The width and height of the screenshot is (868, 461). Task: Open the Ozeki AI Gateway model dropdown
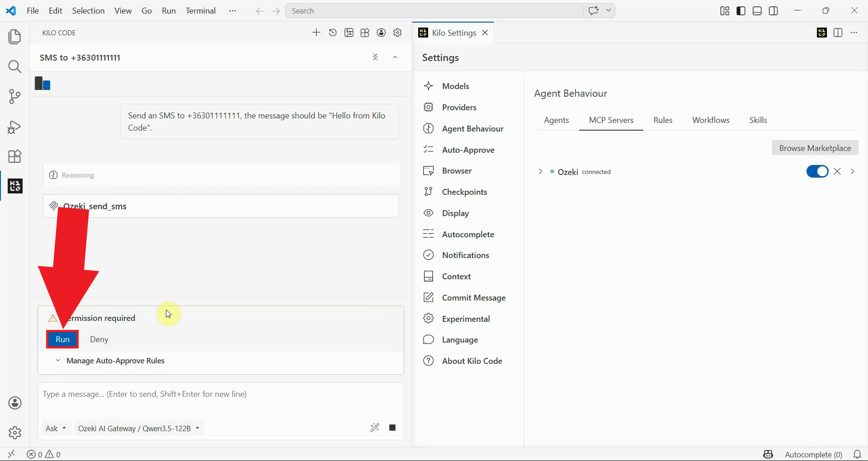tap(139, 428)
